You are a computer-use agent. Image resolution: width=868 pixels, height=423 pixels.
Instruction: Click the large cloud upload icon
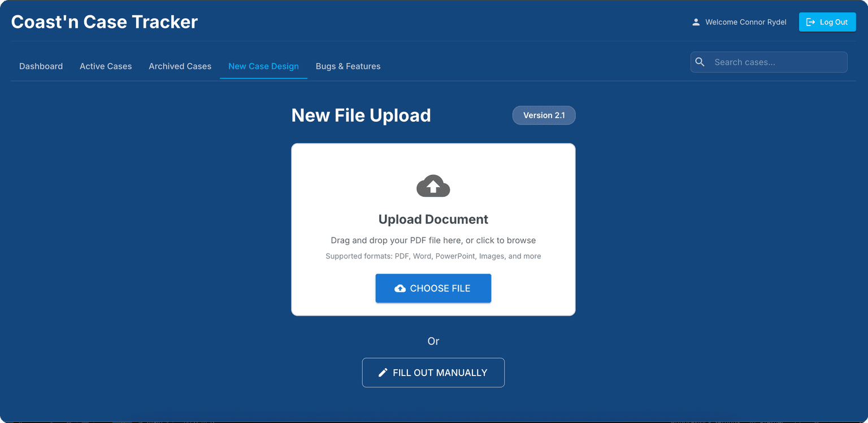[x=433, y=186]
